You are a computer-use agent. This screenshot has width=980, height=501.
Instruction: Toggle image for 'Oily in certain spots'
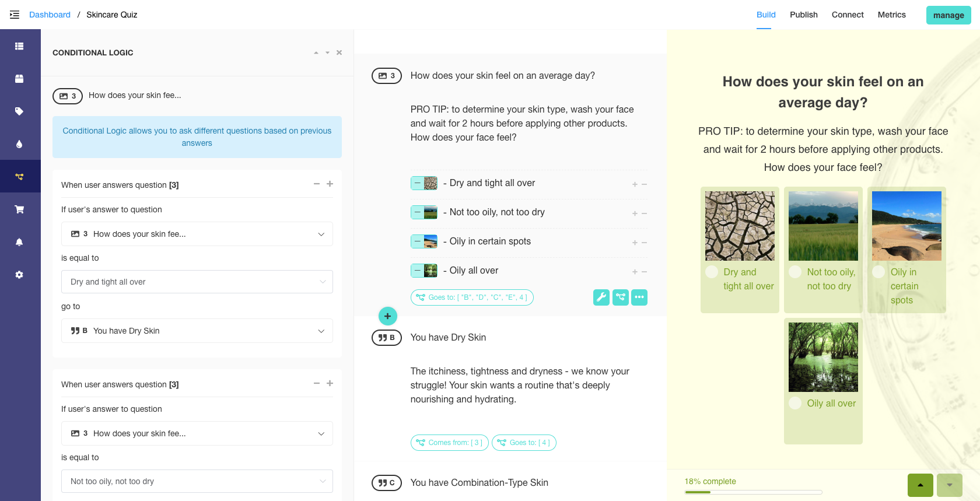[x=424, y=241]
